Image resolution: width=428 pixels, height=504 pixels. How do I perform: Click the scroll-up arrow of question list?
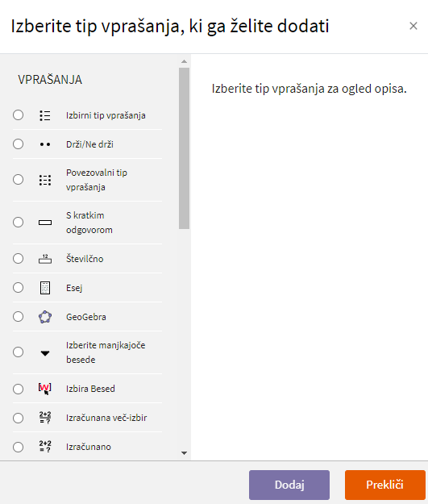[184, 61]
